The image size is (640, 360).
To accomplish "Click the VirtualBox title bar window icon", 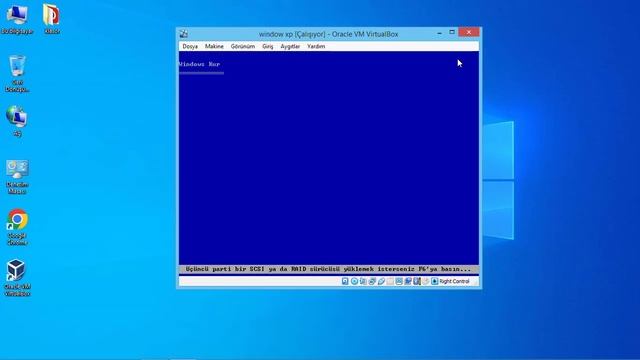I will click(184, 34).
